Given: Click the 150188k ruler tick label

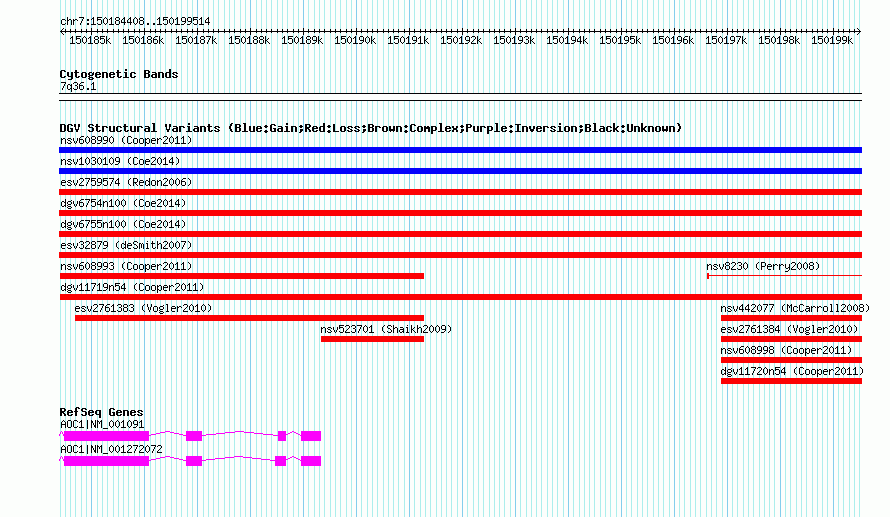Looking at the screenshot, I should [249, 40].
